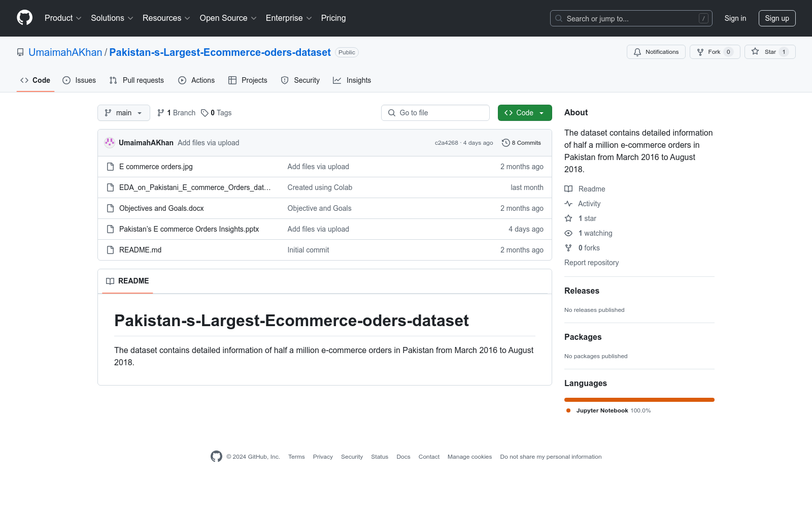This screenshot has width=812, height=508.
Task: Open Pakistan's E commerce Orders Insights.pptx
Action: tap(189, 229)
